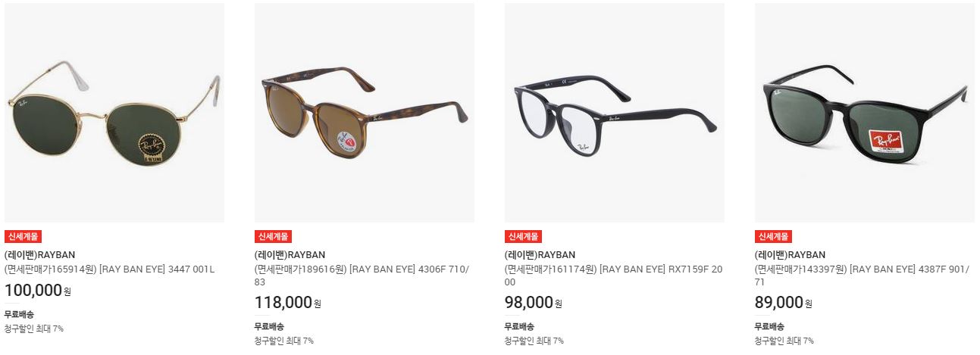Click the 신세계몰 badge under gold sunglasses

[x=23, y=236]
